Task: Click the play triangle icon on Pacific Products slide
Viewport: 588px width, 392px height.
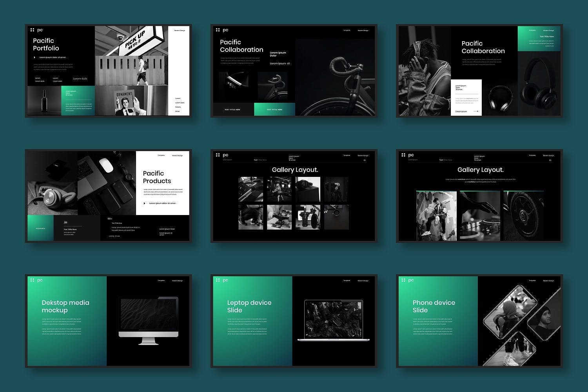Action: point(144,203)
